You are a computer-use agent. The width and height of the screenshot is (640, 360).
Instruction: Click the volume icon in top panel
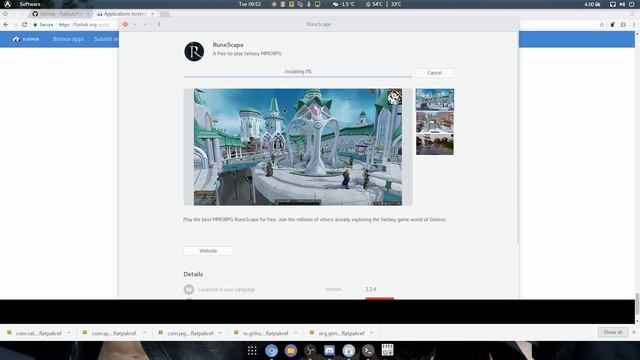coord(622,4)
